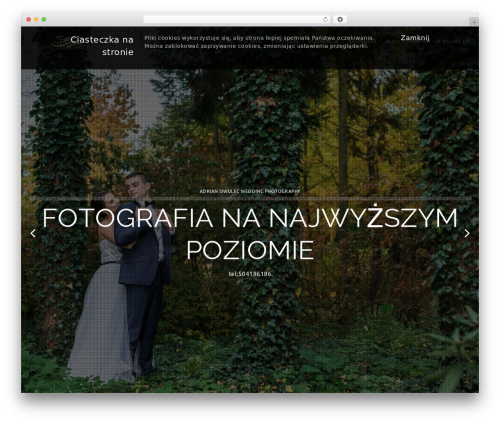The height and width of the screenshot is (423, 500).
Task: Click 'ADRIAN SIWULEC WEDDING PHOTOGRAPHY' caption
Action: pos(250,191)
